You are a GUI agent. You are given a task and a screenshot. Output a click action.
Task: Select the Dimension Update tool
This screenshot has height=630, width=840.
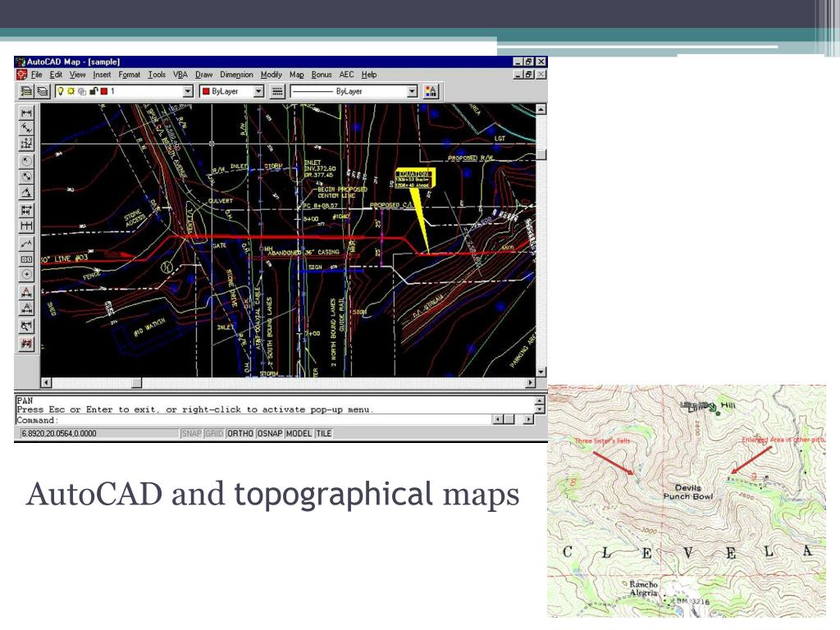[x=26, y=344]
